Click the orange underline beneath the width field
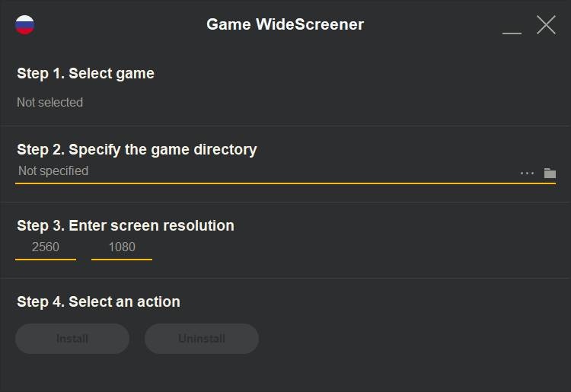Image resolution: width=571 pixels, height=392 pixels. (x=46, y=260)
